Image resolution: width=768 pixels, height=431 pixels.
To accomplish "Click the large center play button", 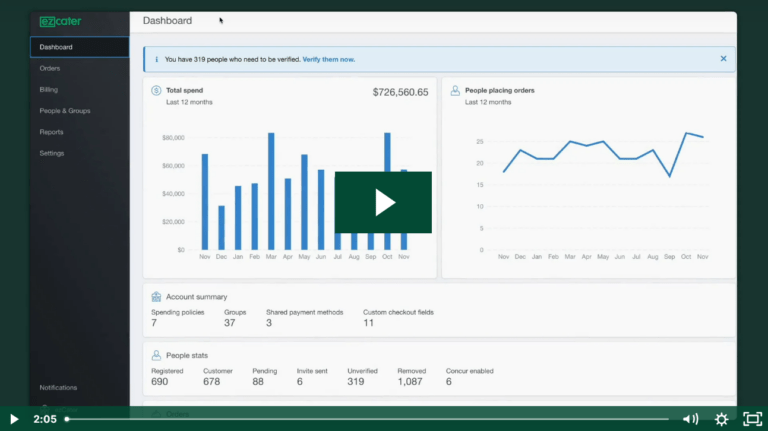I will point(383,202).
